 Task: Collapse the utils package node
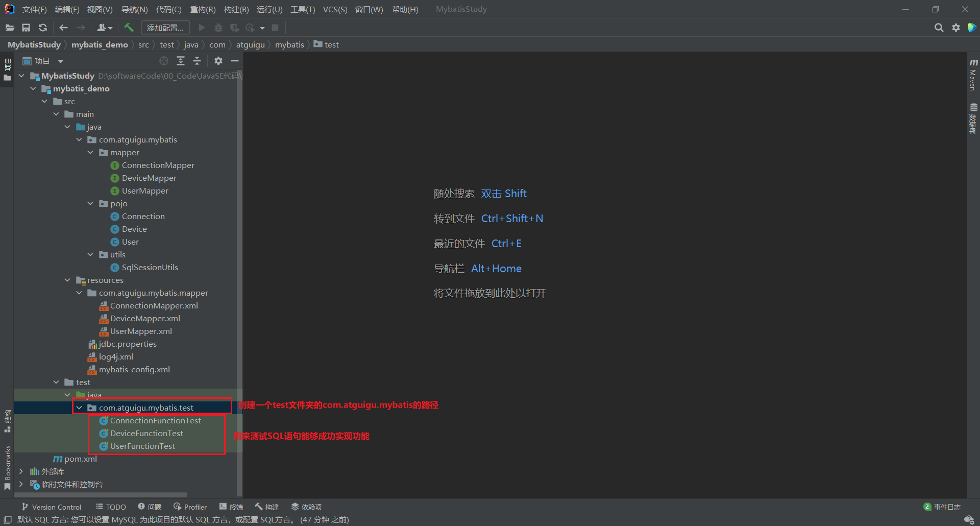(91, 255)
